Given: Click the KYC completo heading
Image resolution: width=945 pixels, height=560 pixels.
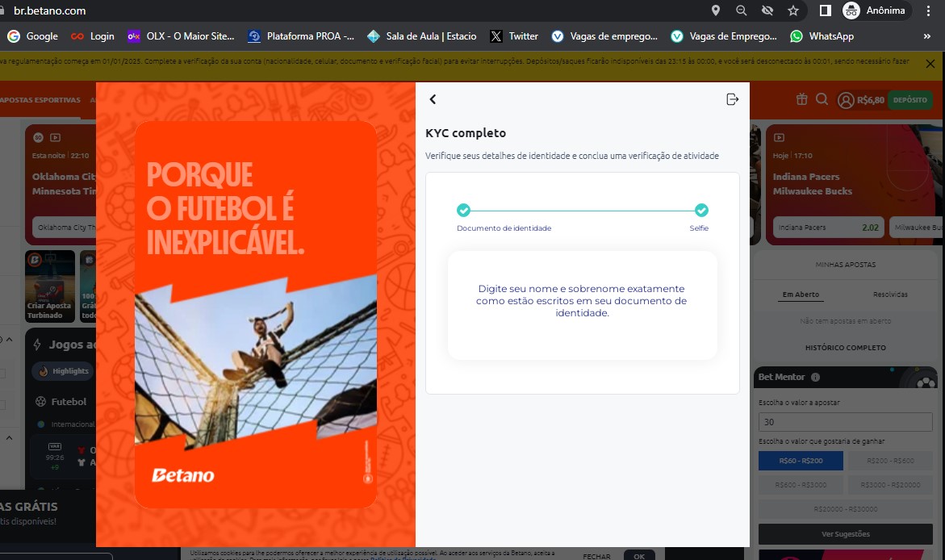Looking at the screenshot, I should [466, 133].
